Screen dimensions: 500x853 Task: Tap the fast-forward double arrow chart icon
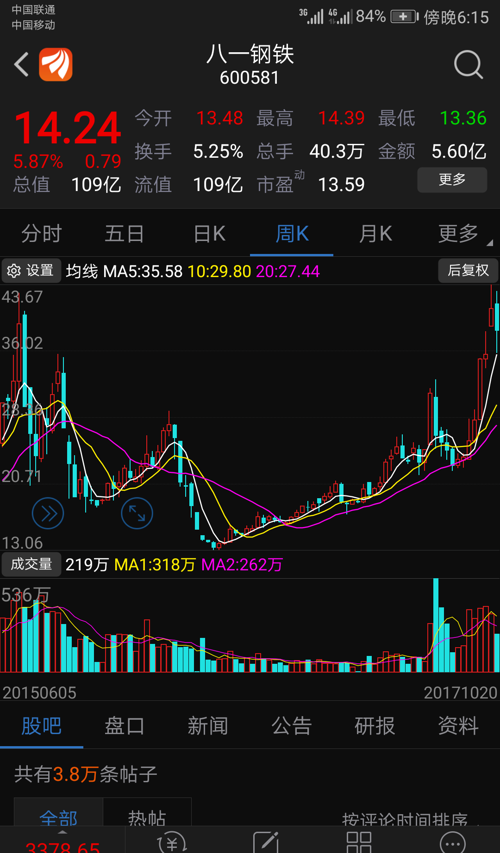pyautogui.click(x=48, y=513)
